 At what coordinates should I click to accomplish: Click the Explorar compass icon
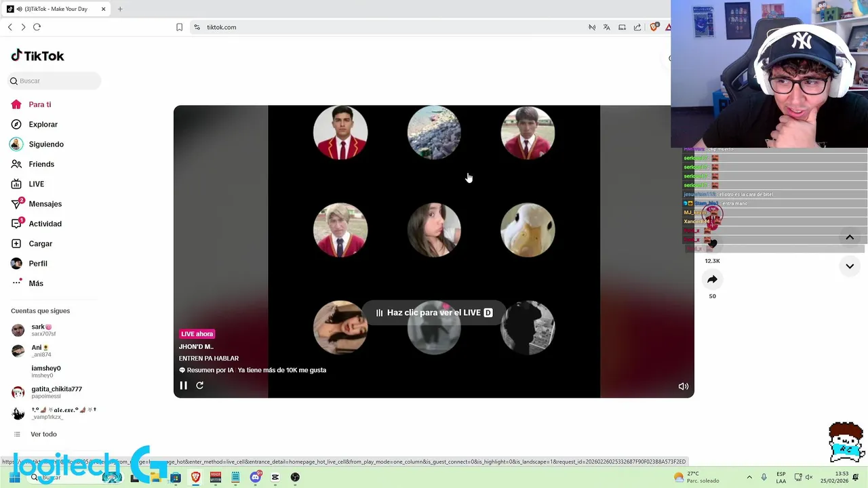click(16, 124)
